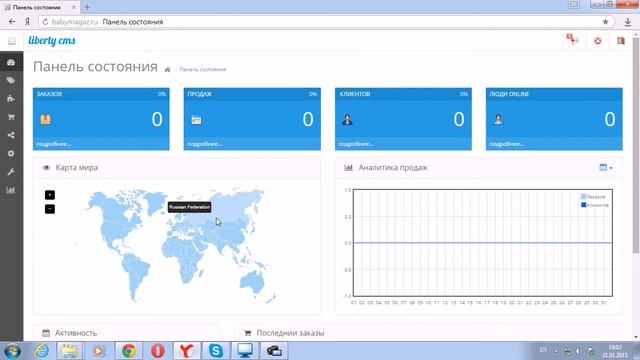Click the Последнии заказы panel heading
The width and height of the screenshot is (640, 360).
click(x=290, y=333)
